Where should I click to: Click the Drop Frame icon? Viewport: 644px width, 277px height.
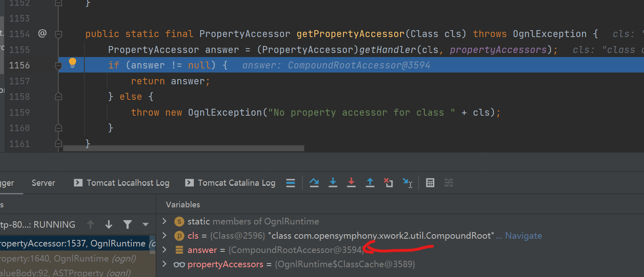point(388,183)
